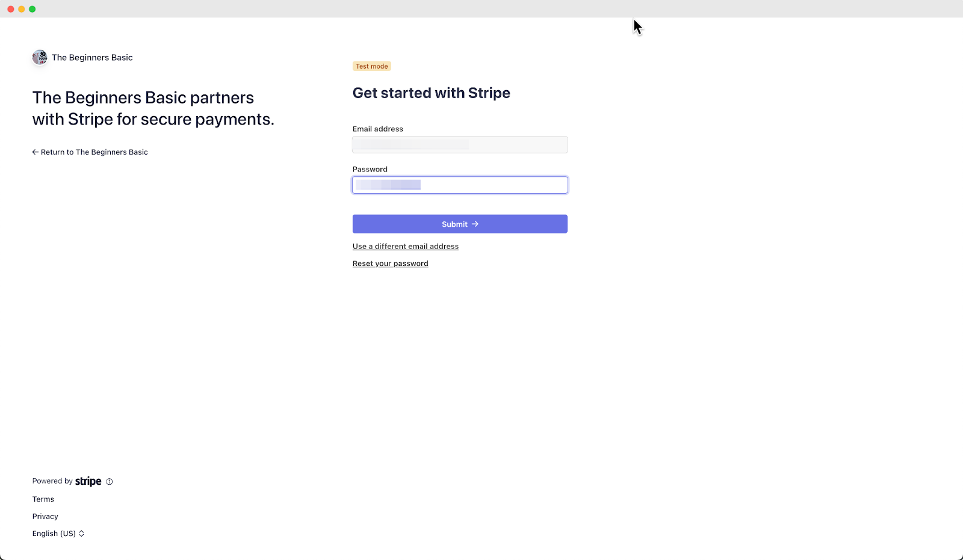Open the English (US) language selector
The image size is (963, 560).
pos(53,533)
